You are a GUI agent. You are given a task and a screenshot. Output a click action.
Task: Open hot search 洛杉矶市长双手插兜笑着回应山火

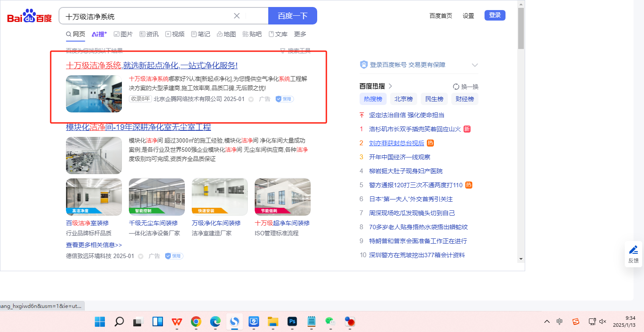click(415, 129)
